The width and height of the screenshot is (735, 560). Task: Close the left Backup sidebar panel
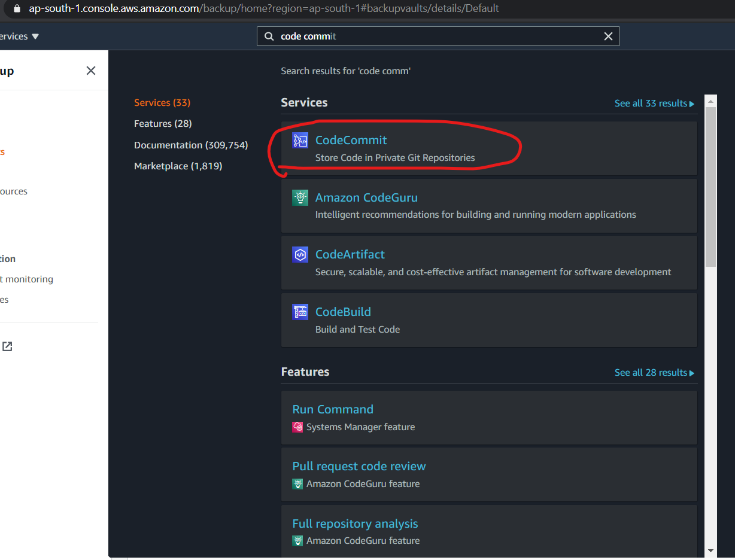click(91, 71)
